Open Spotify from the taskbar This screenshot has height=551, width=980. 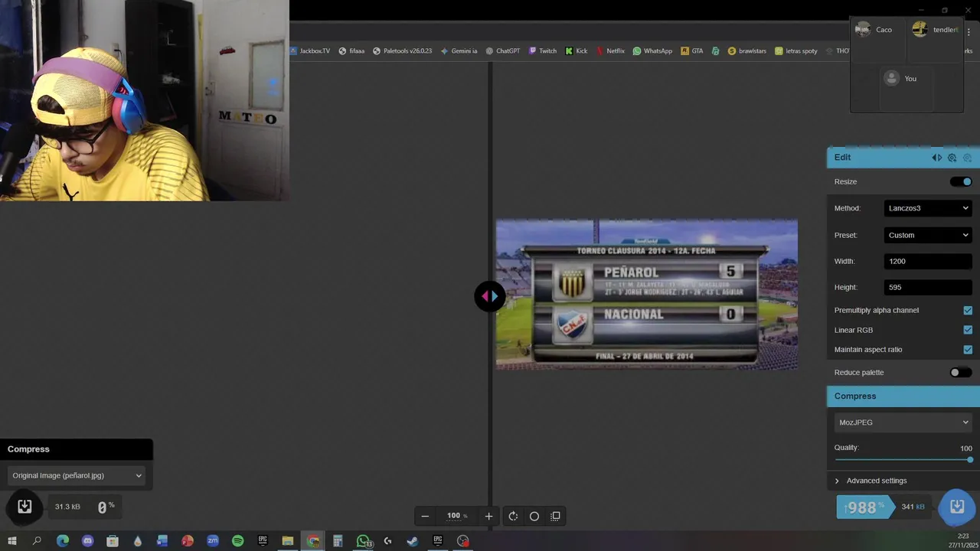237,541
